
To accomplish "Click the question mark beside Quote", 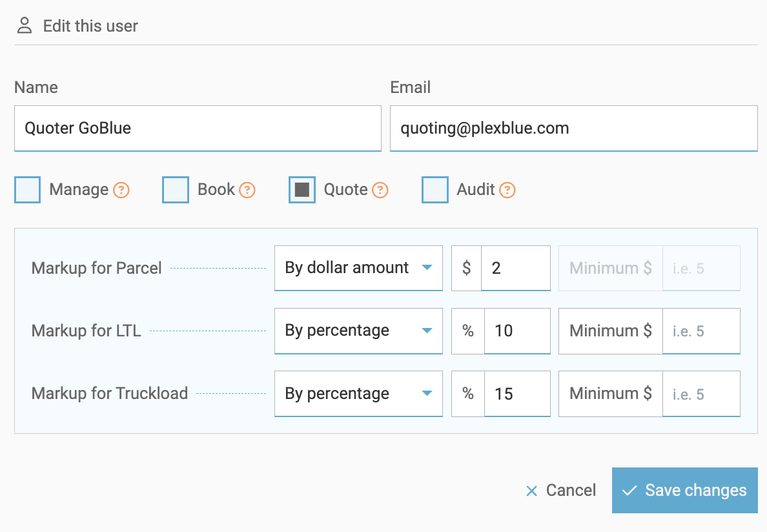I will pyautogui.click(x=380, y=190).
